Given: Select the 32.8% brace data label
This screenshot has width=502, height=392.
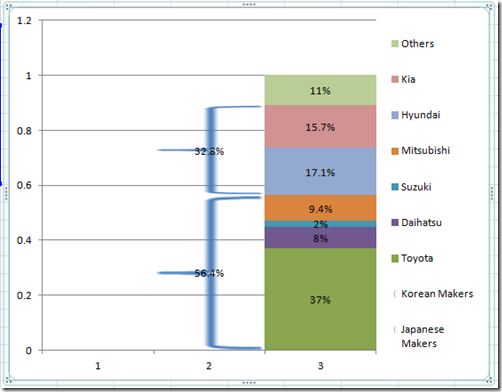Looking at the screenshot, I should click(209, 151).
